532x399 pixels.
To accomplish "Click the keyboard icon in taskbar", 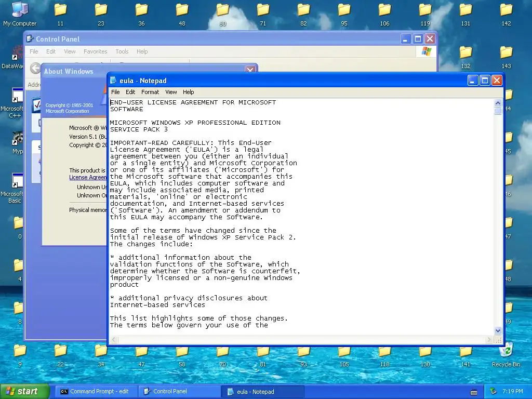I will point(474,392).
